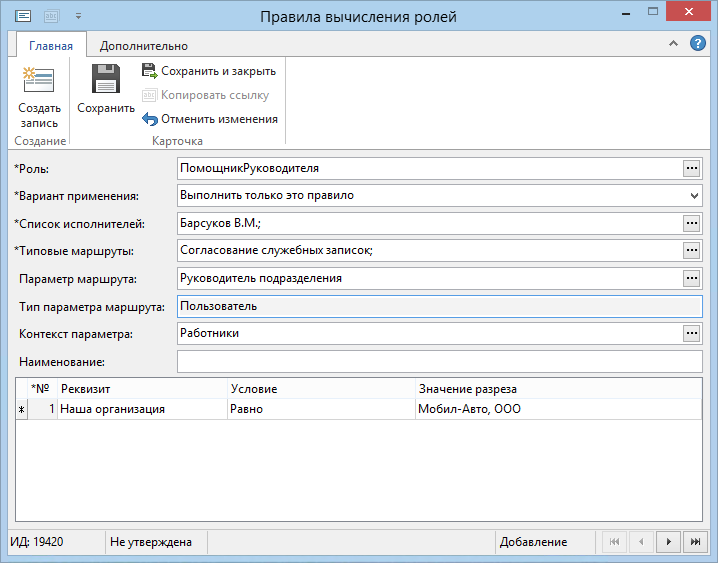Open the Контекст параметра ellipsis button

click(x=691, y=333)
